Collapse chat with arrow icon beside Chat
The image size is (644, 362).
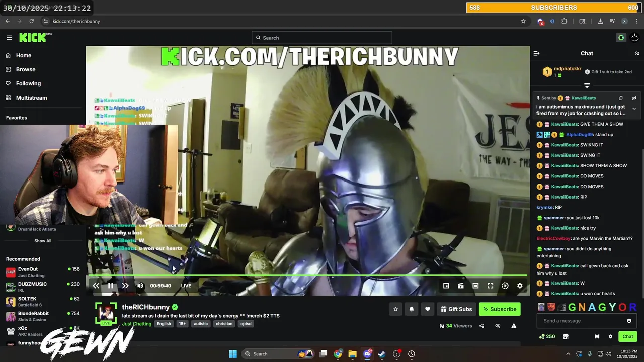(536, 53)
